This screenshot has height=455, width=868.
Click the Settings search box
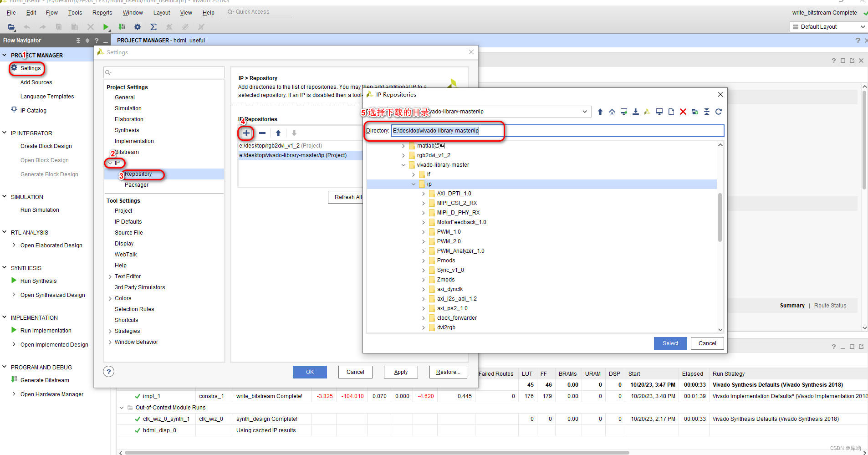[164, 72]
